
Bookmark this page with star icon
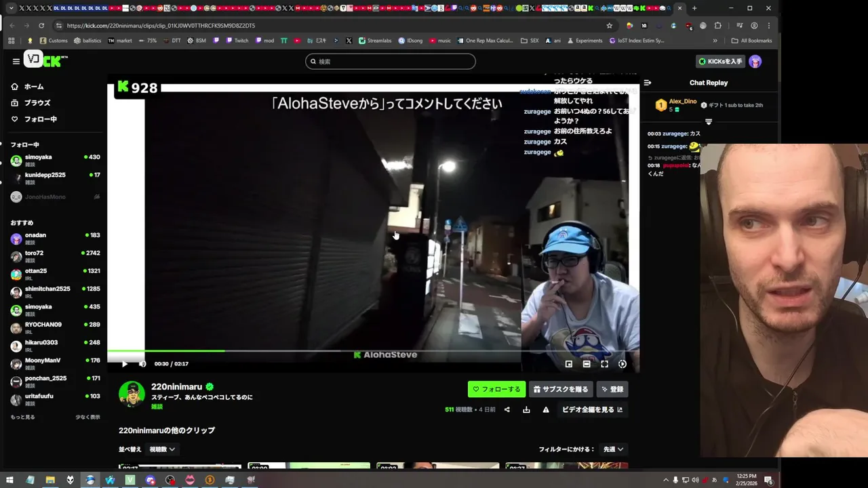[x=609, y=26]
